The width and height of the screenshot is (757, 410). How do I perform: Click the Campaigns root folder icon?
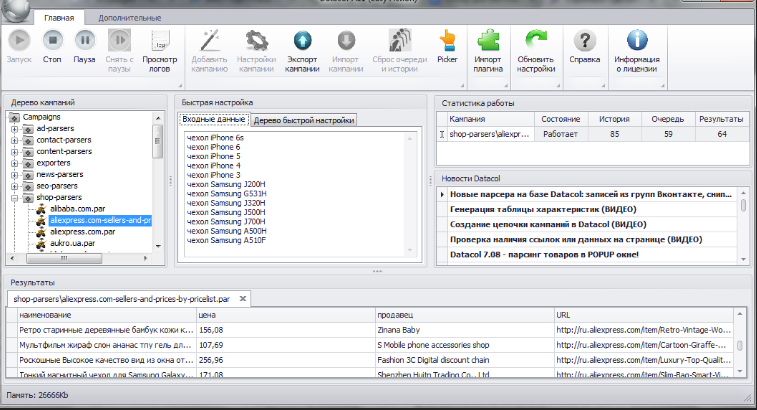pyautogui.click(x=14, y=117)
